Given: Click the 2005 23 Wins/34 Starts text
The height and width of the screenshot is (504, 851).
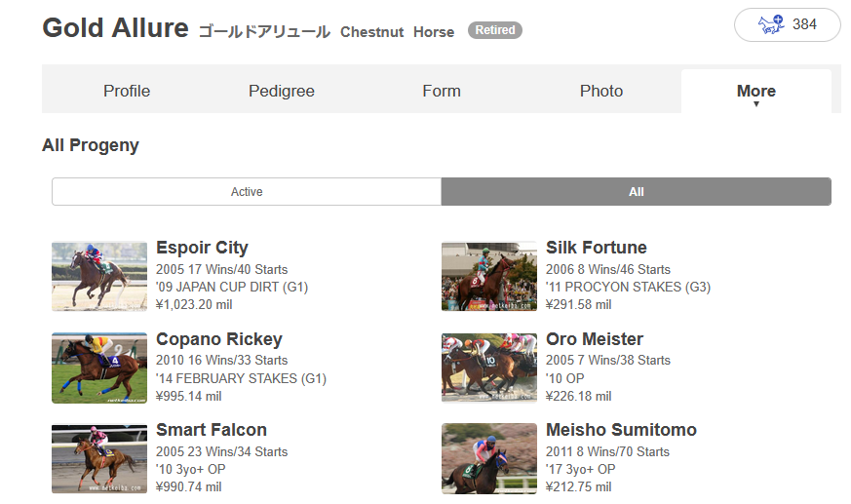Looking at the screenshot, I should click(x=221, y=452).
